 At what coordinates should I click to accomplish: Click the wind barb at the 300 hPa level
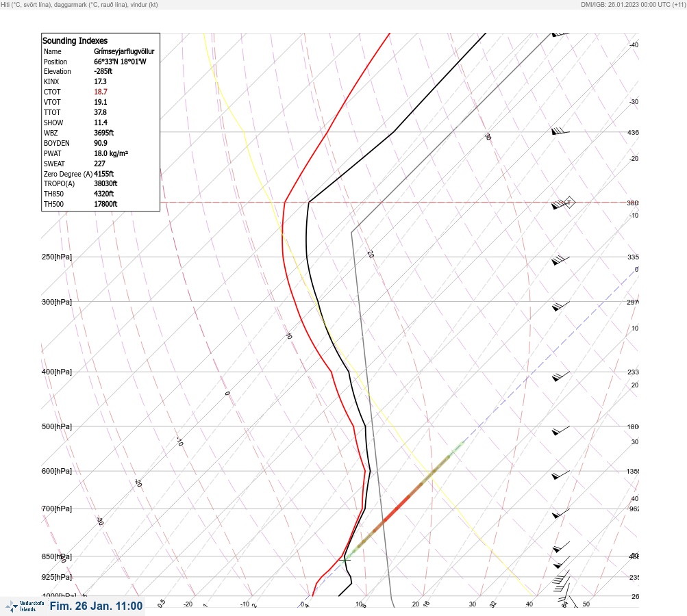(560, 306)
